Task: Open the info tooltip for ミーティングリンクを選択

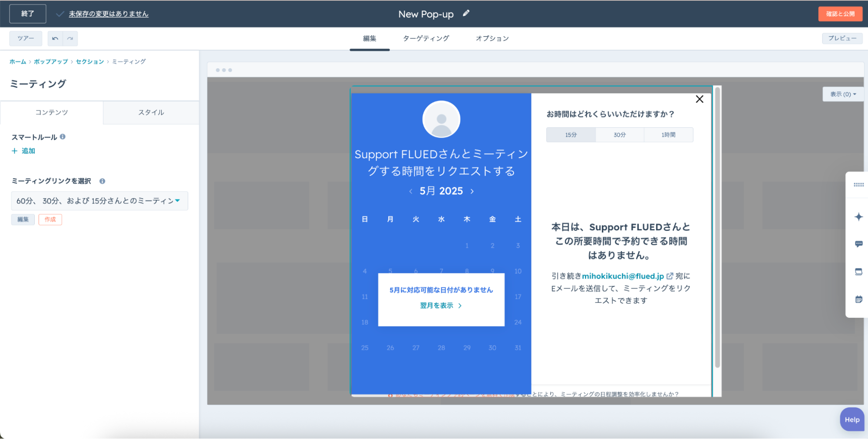Action: tap(102, 181)
